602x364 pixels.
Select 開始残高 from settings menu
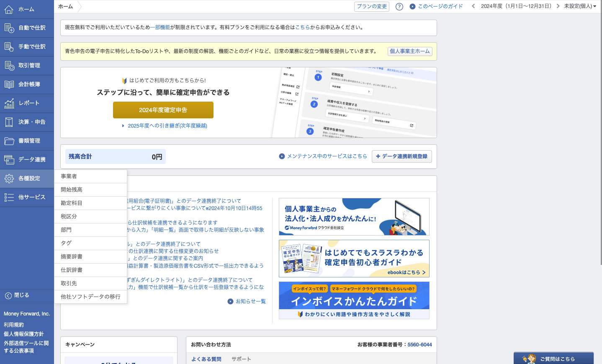click(x=90, y=190)
